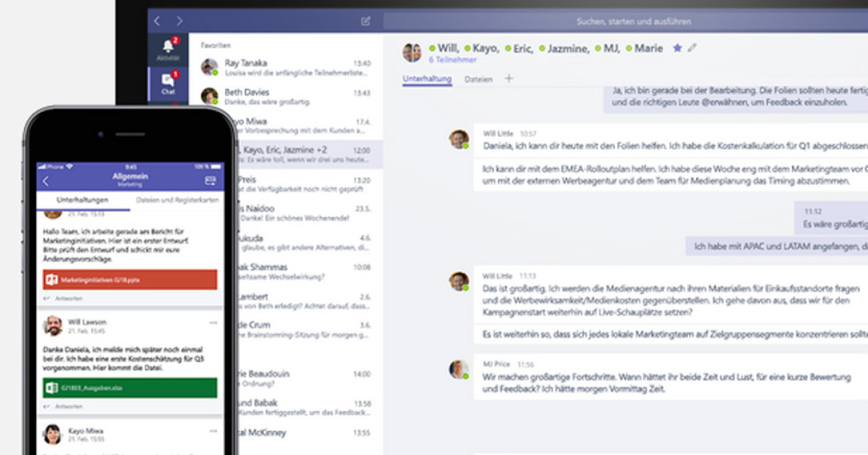Tap Antworten under Marketinginitiativen post
The image size is (868, 455).
(x=70, y=298)
